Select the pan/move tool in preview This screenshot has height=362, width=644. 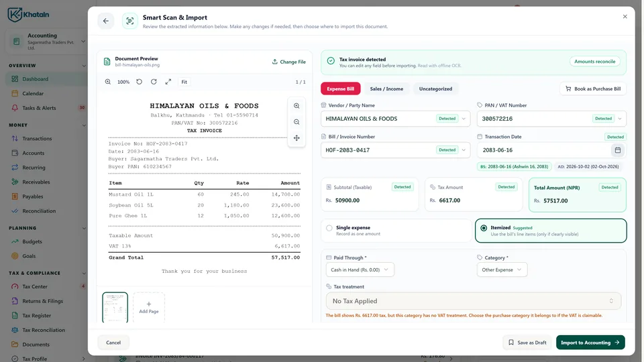click(x=297, y=138)
